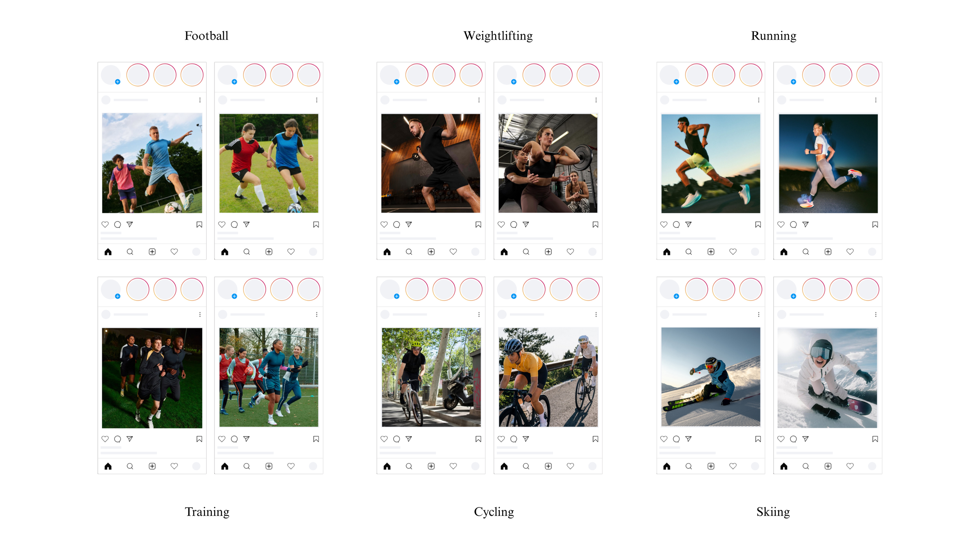
Task: Like the blue-shirt football kick post
Action: [x=105, y=225]
